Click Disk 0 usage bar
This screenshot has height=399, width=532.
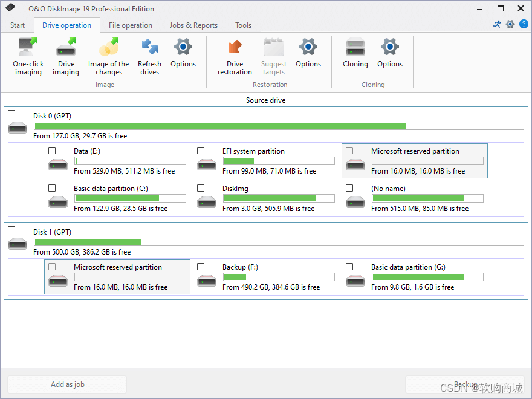point(279,126)
